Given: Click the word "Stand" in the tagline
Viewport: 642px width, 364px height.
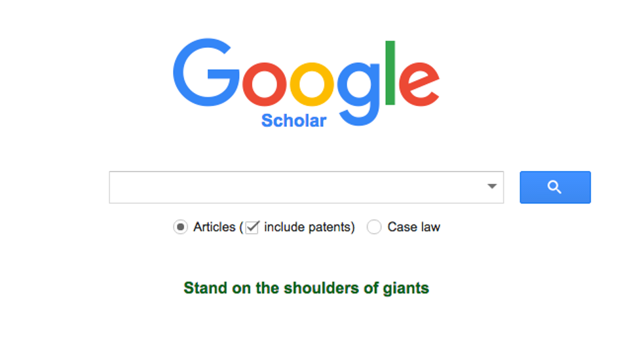Looking at the screenshot, I should tap(202, 288).
